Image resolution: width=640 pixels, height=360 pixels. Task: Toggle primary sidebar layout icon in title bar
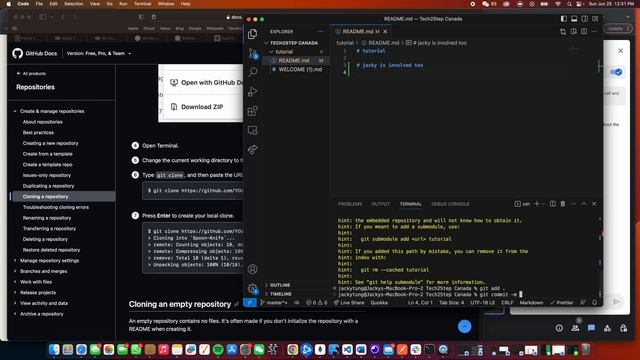[x=564, y=19]
